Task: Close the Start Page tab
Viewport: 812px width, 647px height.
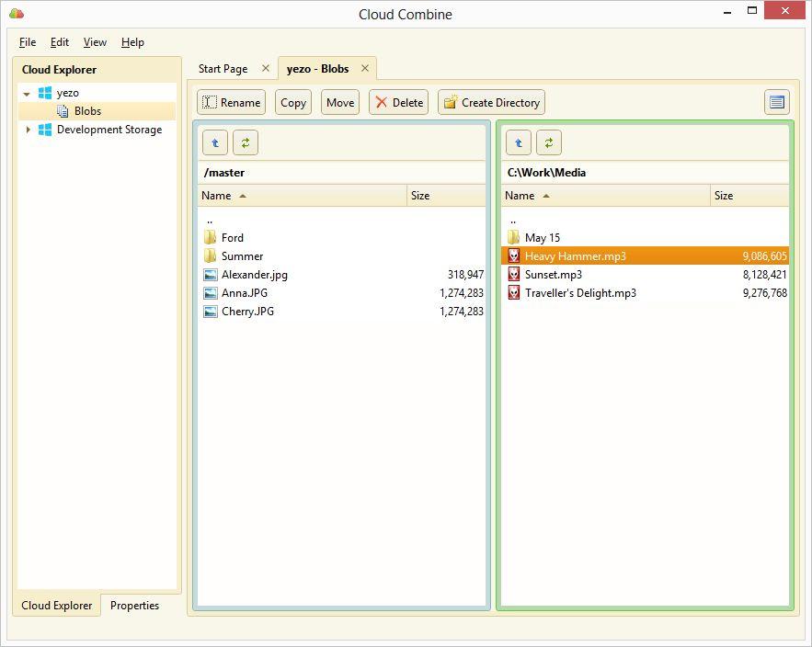Action: pyautogui.click(x=266, y=68)
